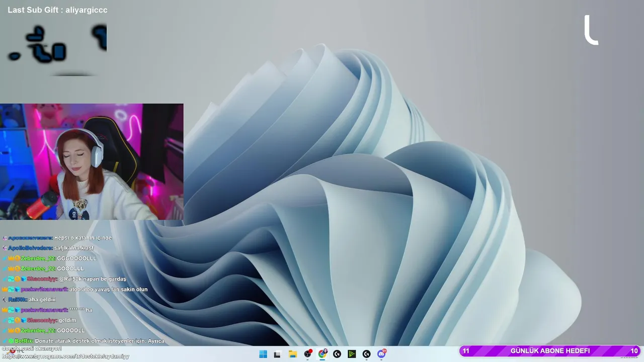Click the chat message 'safjlkafnafklasf'
644x362 pixels.
pos(74,248)
